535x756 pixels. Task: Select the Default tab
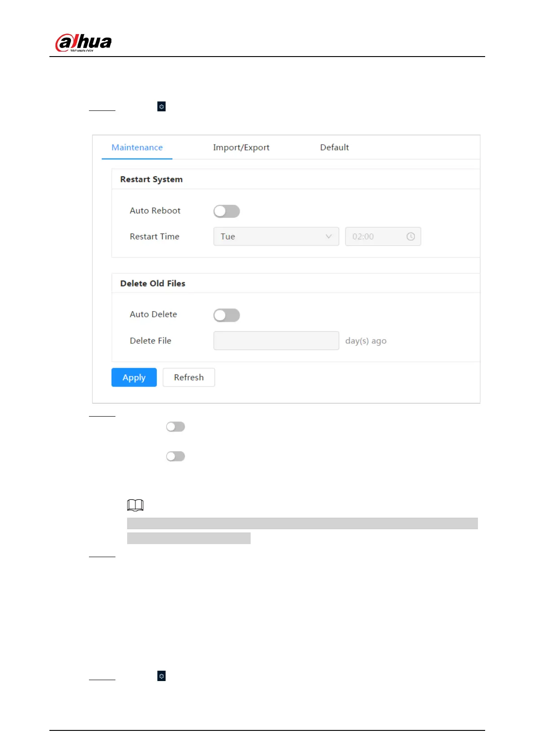[334, 148]
